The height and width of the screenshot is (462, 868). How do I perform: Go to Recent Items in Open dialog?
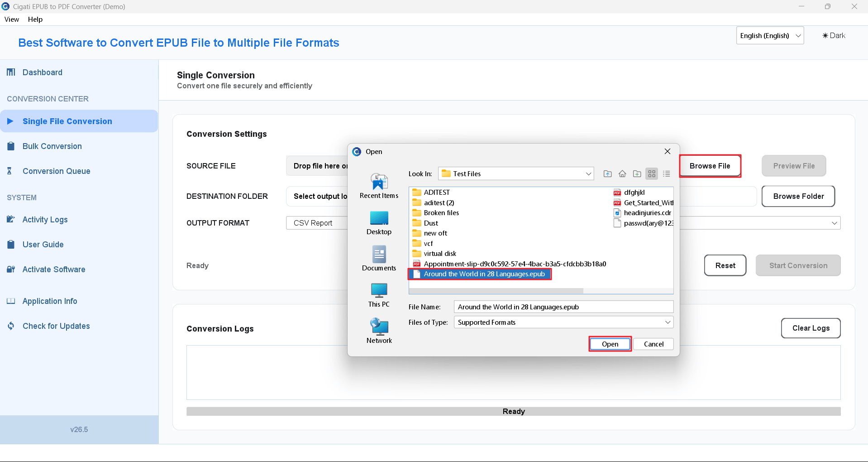click(x=379, y=186)
